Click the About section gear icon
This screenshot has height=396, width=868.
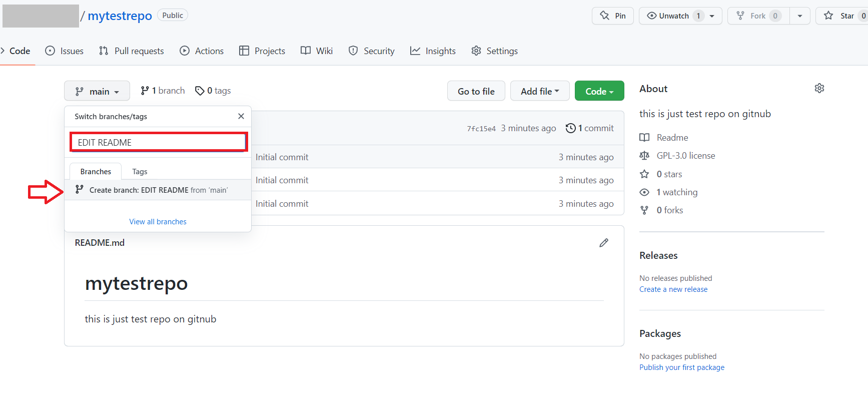(819, 89)
